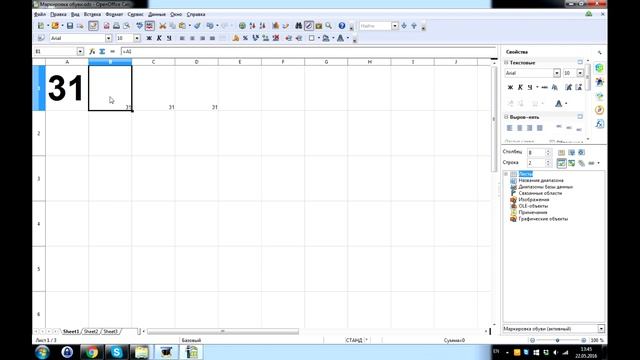This screenshot has height=360, width=640.
Task: Click the find previous up arrow icon
Action: tap(414, 26)
